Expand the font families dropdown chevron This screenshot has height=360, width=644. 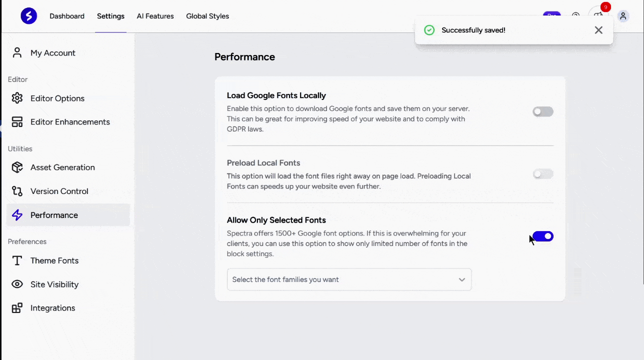462,279
